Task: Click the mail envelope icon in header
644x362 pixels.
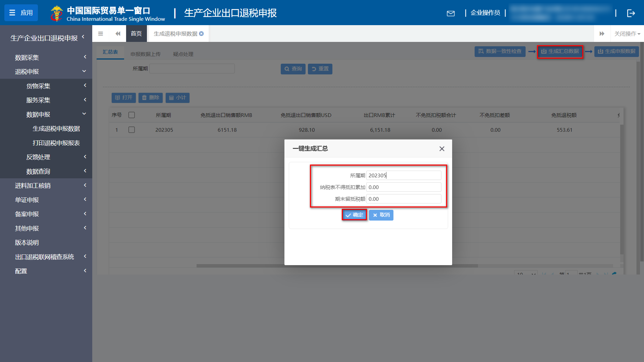Action: (x=451, y=13)
